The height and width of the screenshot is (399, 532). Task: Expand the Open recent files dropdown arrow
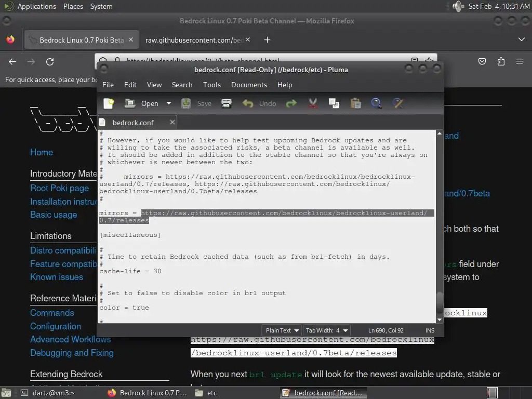[169, 103]
